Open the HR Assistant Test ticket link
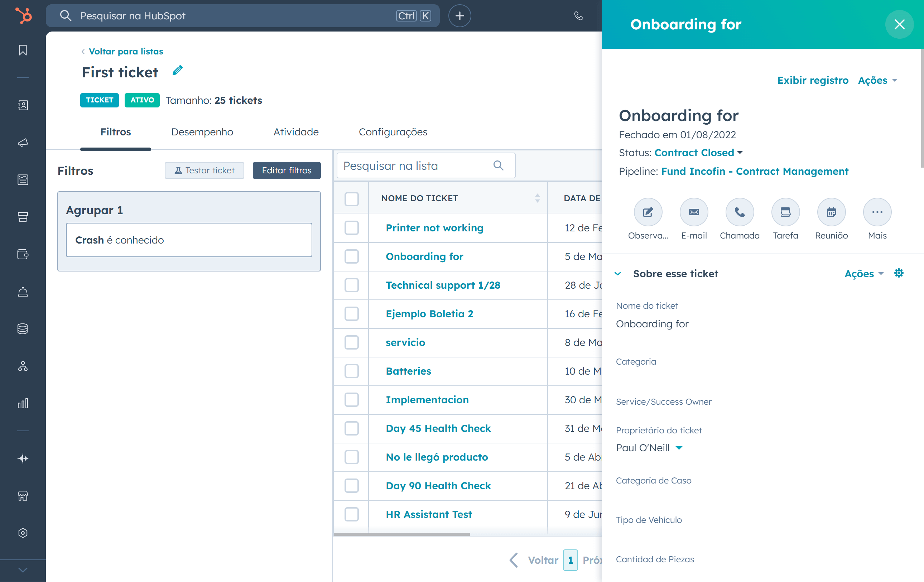 click(x=429, y=514)
